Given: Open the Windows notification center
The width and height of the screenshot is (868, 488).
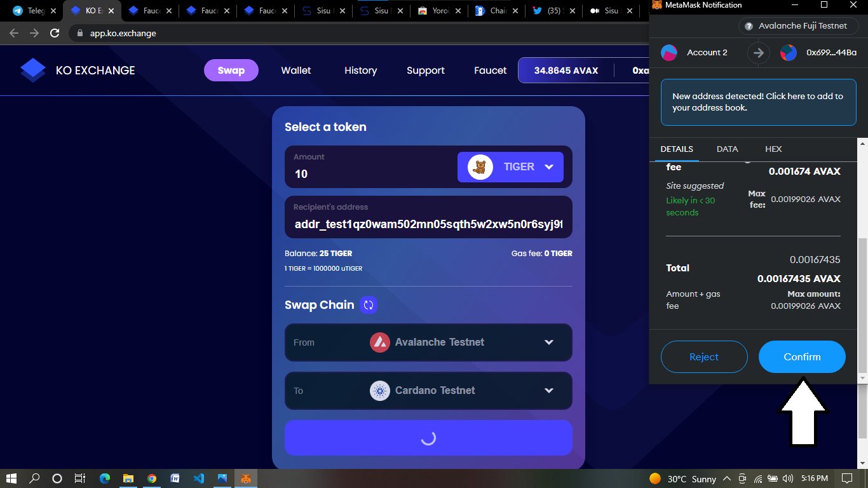Looking at the screenshot, I should point(846,478).
